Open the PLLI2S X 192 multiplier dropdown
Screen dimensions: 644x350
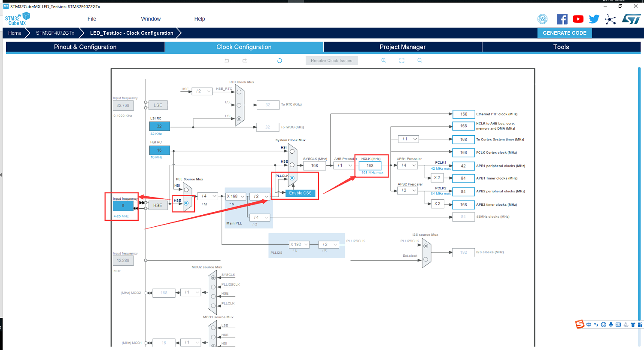299,245
